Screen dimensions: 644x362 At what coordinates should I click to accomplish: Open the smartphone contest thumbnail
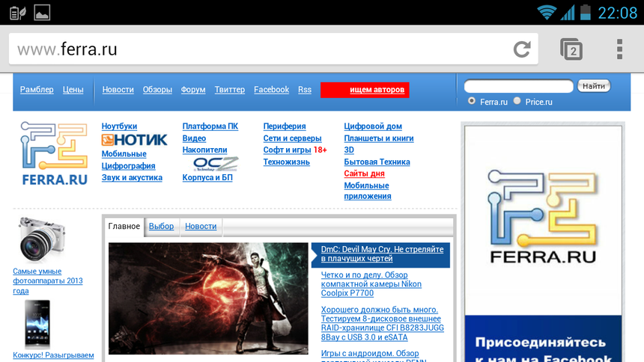click(37, 324)
